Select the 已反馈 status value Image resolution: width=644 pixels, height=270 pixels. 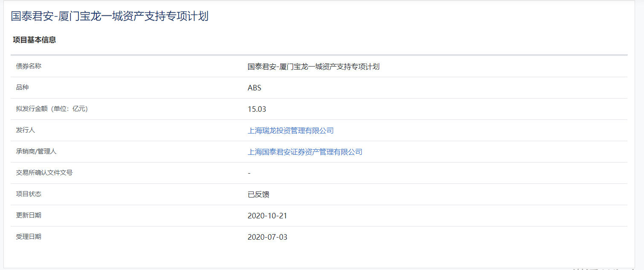[258, 195]
